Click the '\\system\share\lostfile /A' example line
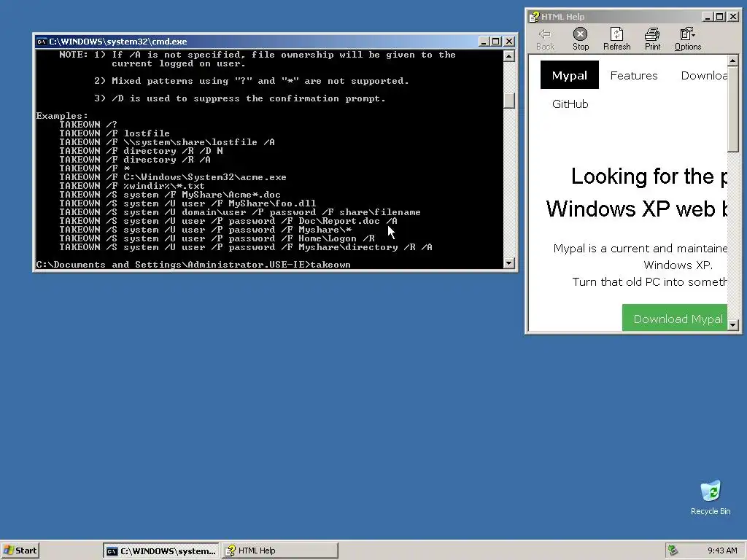This screenshot has height=560, width=747. [x=167, y=142]
